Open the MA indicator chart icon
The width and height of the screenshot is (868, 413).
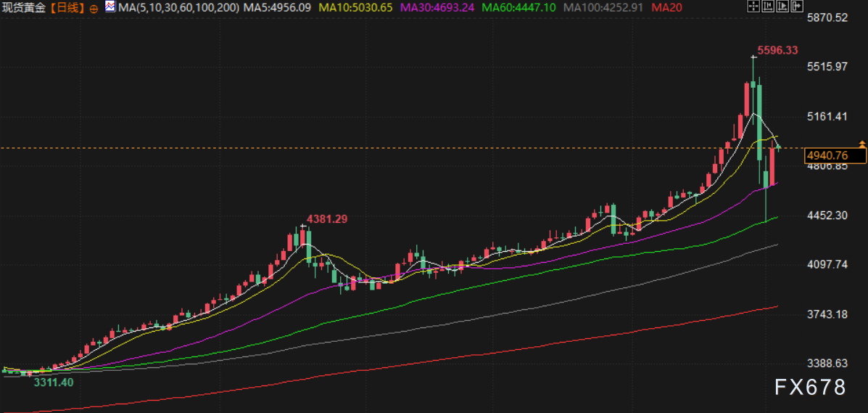pos(109,7)
